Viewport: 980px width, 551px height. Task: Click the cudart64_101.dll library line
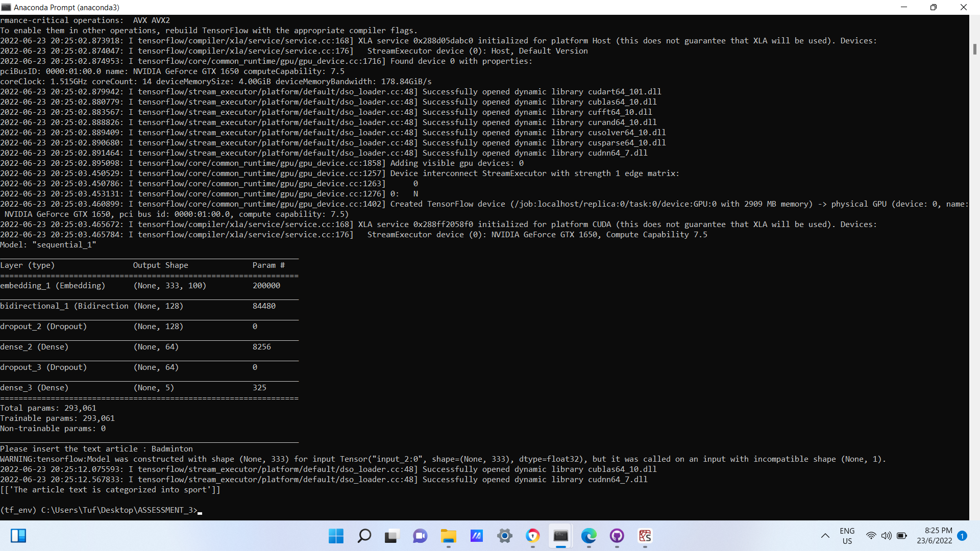point(331,92)
